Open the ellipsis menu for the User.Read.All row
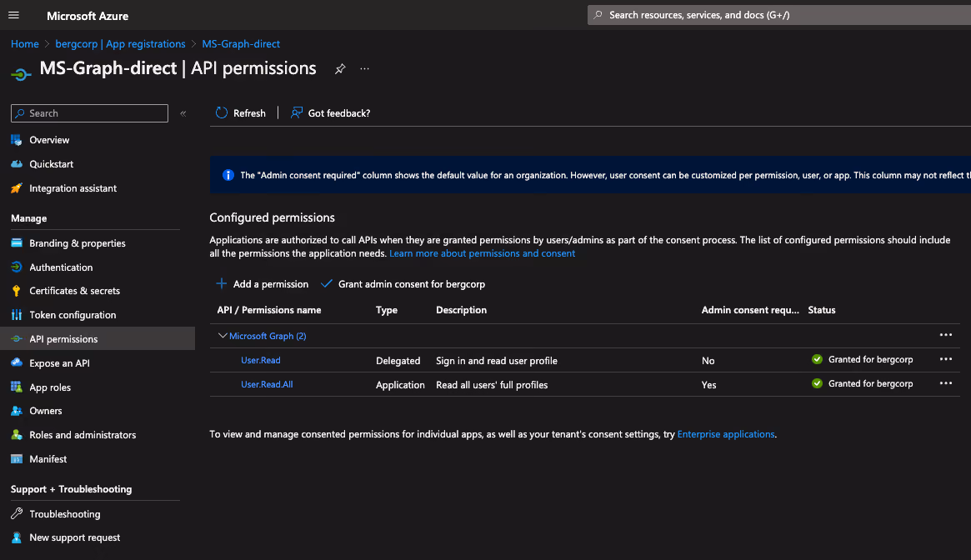 (946, 383)
